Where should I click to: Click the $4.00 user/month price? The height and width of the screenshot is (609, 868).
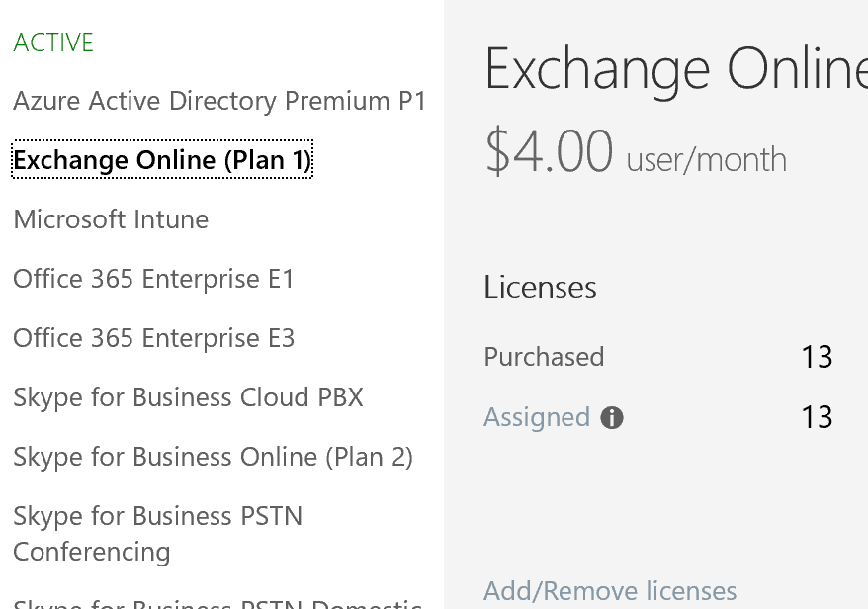click(x=636, y=151)
